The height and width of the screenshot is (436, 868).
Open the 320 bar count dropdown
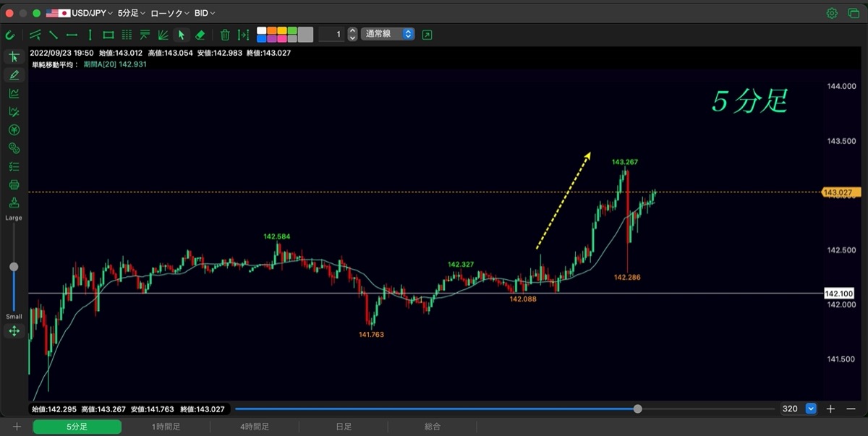click(x=798, y=409)
